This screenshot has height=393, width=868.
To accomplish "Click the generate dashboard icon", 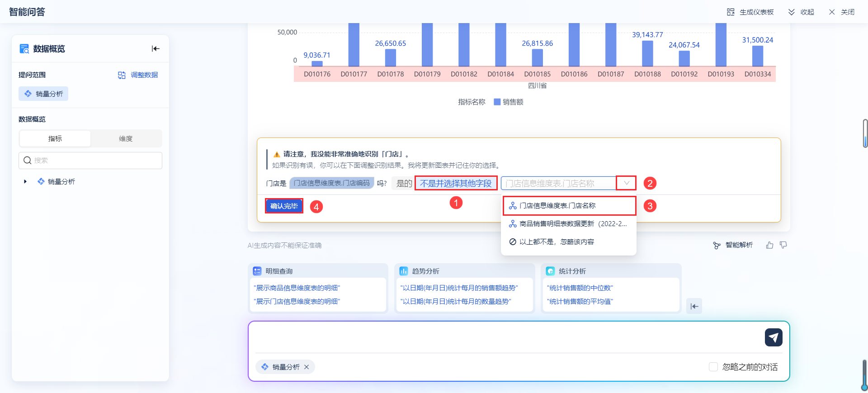I will click(731, 12).
